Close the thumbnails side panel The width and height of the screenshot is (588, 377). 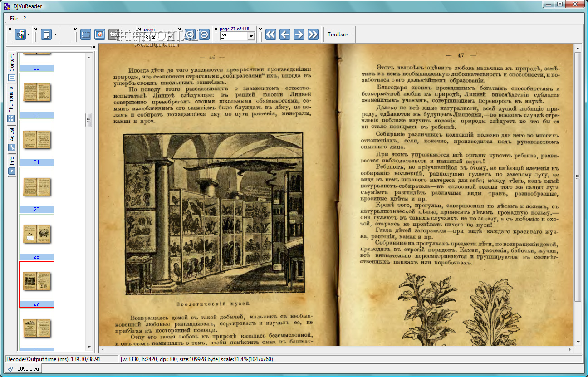tap(94, 47)
